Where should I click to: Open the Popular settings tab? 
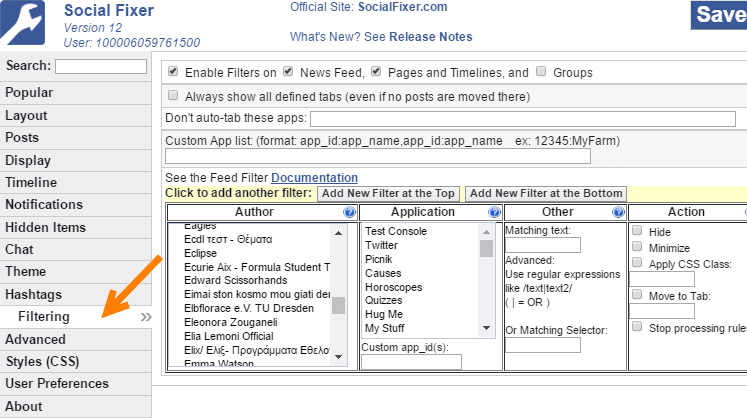(75, 92)
